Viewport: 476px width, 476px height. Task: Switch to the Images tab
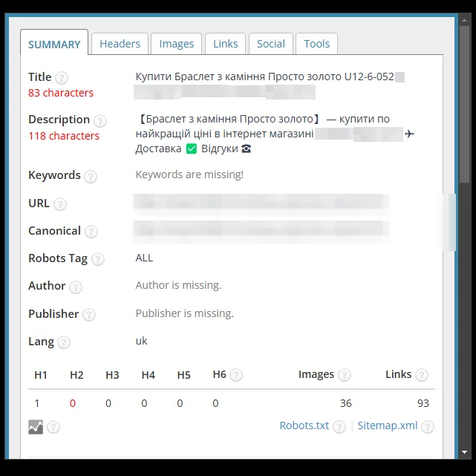(x=177, y=44)
